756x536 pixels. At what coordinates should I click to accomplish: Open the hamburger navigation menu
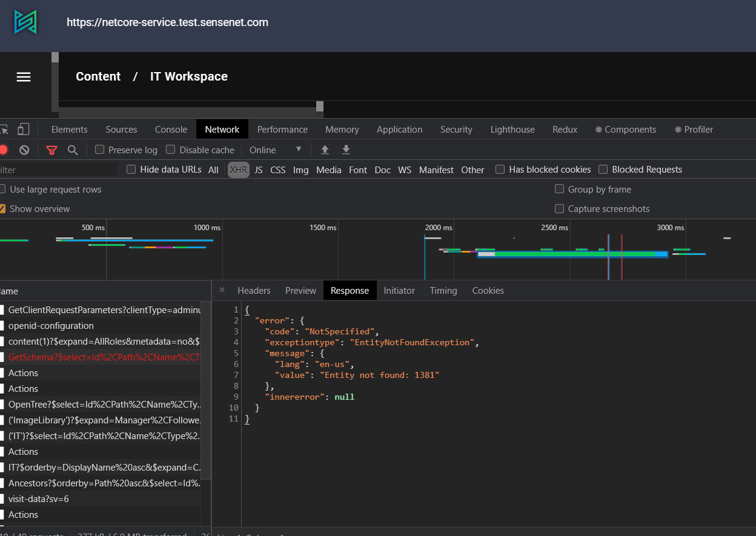click(x=23, y=77)
